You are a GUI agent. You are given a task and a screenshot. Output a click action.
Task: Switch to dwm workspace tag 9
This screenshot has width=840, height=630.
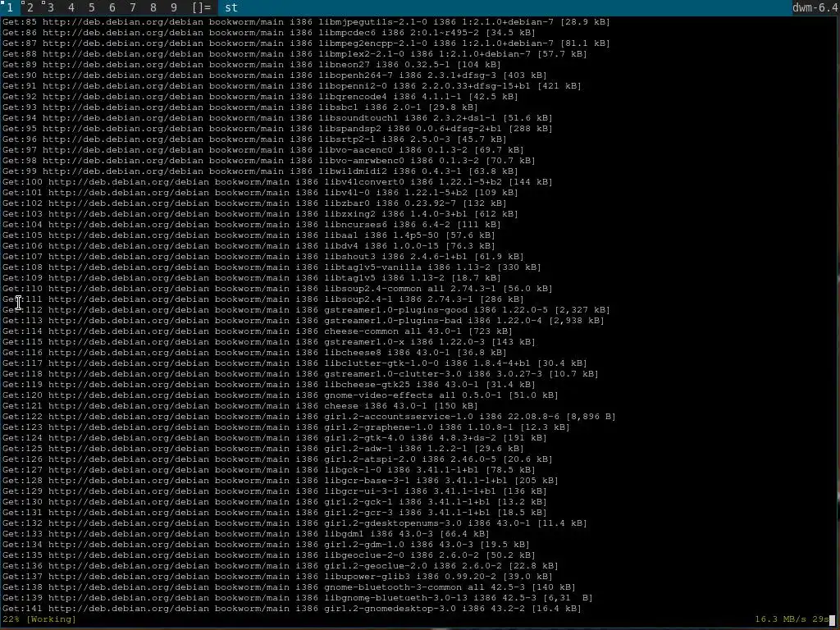pos(174,7)
